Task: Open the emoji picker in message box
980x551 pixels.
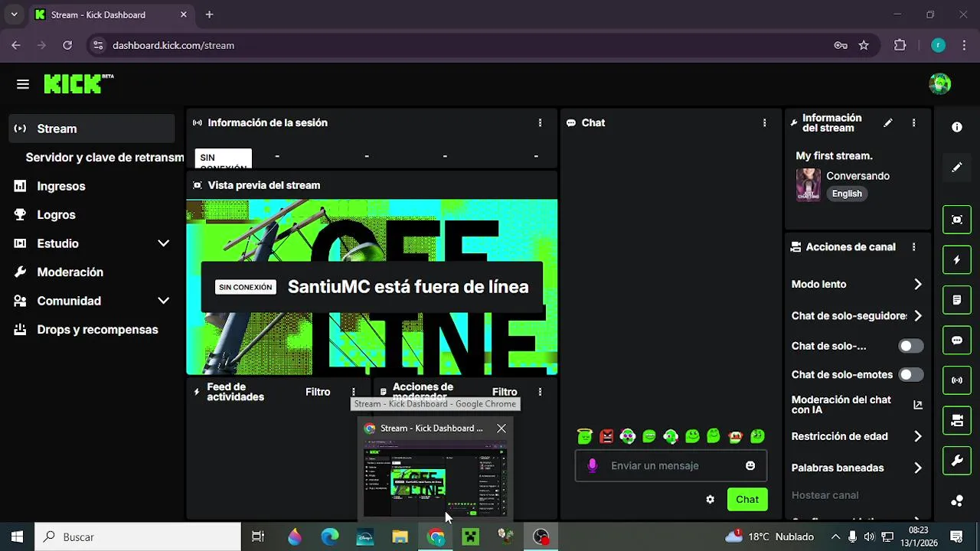Action: pos(750,465)
